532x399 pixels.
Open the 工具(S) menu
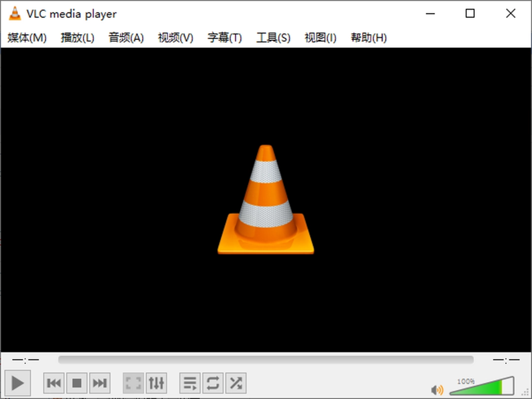coord(272,37)
